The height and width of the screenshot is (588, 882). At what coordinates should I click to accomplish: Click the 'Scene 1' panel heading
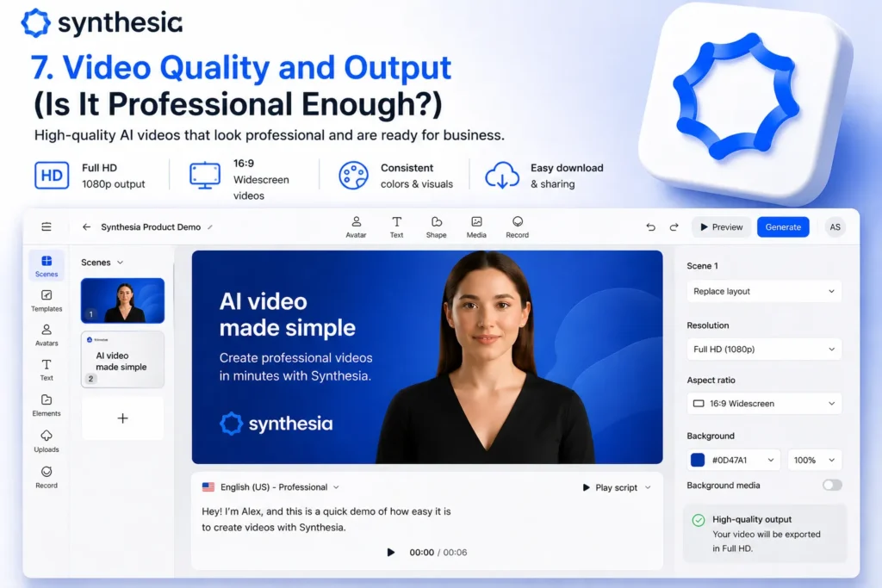(x=702, y=266)
